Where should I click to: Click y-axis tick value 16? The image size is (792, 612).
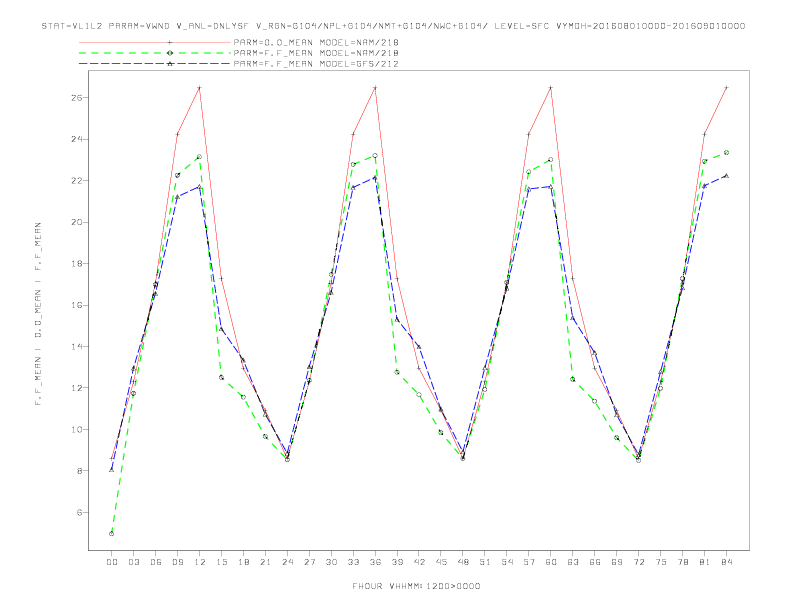[x=77, y=305]
